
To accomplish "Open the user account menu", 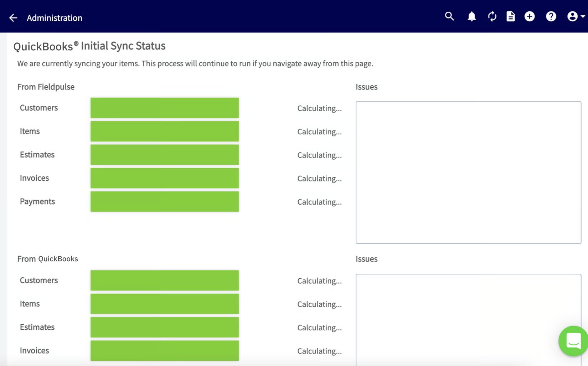I will click(x=576, y=16).
